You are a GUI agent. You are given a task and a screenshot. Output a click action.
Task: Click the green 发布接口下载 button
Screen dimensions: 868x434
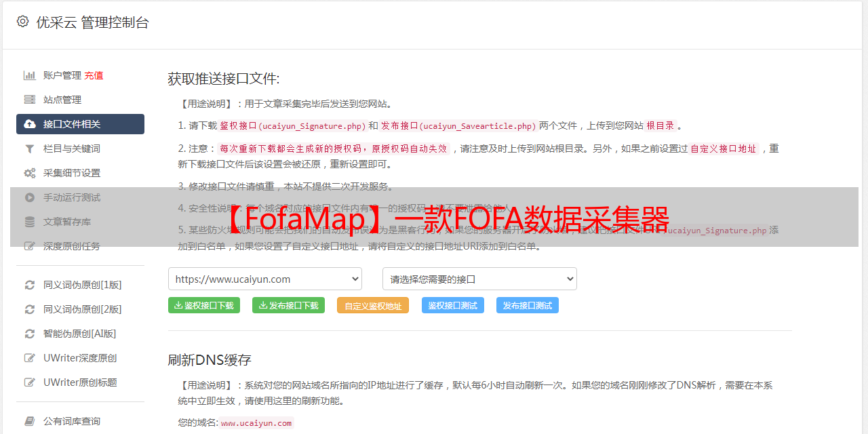pos(288,305)
